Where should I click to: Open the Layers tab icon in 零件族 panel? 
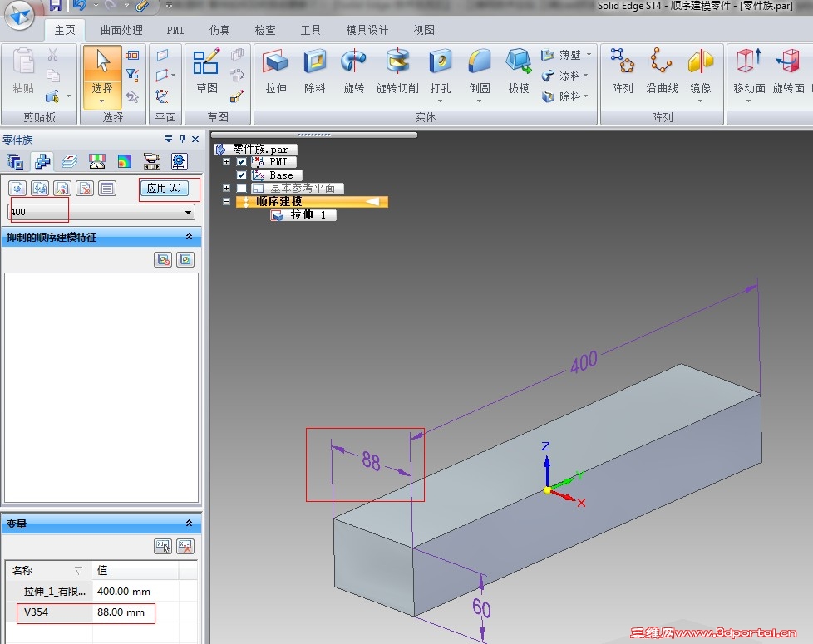click(x=70, y=162)
